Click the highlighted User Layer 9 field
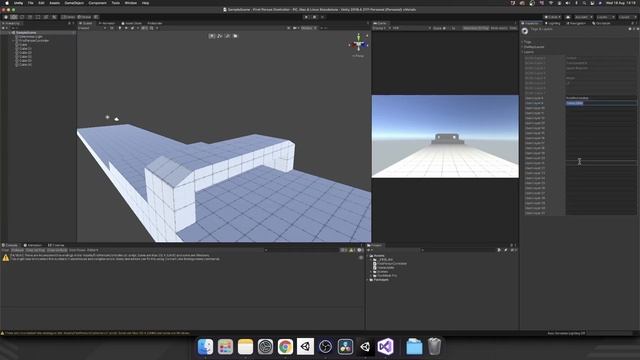The width and height of the screenshot is (640, 360). 600,103
